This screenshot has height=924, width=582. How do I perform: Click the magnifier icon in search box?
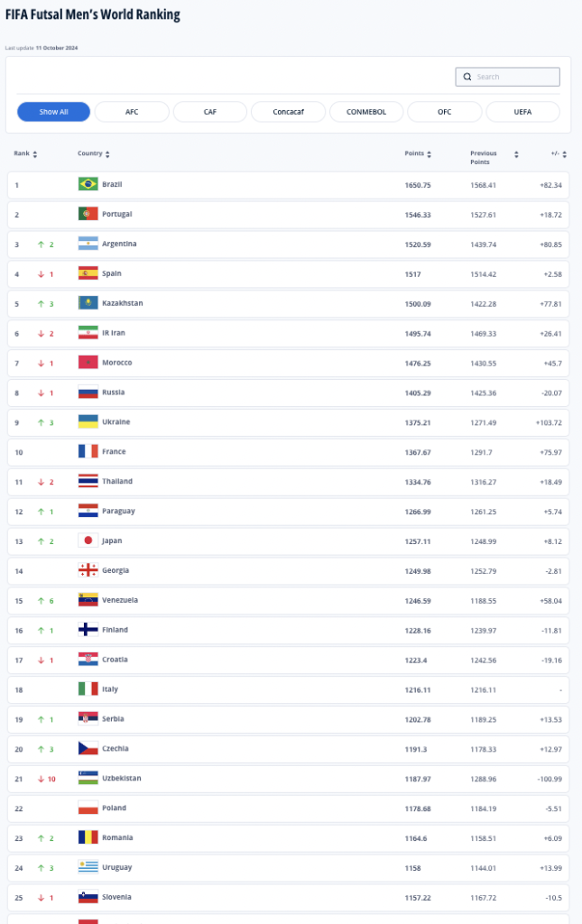[467, 77]
